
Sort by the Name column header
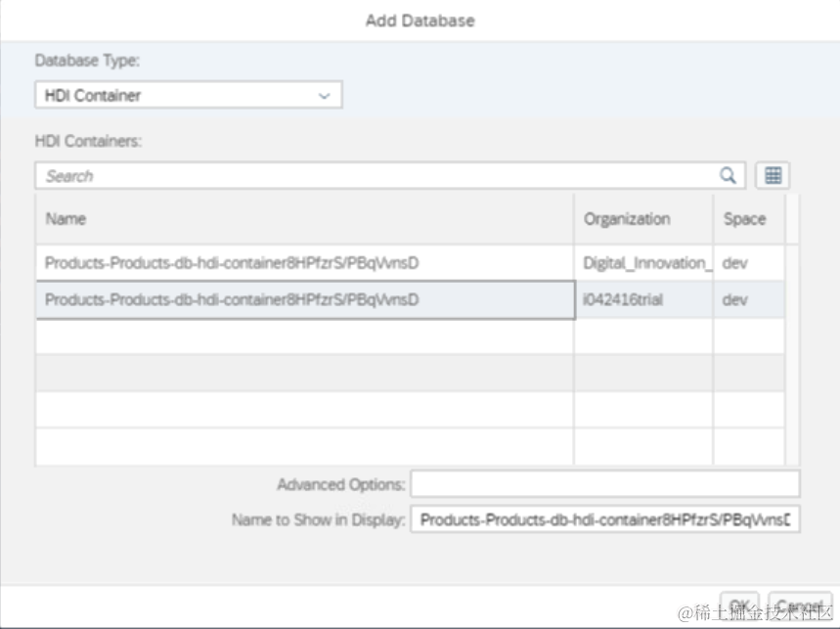click(x=304, y=219)
